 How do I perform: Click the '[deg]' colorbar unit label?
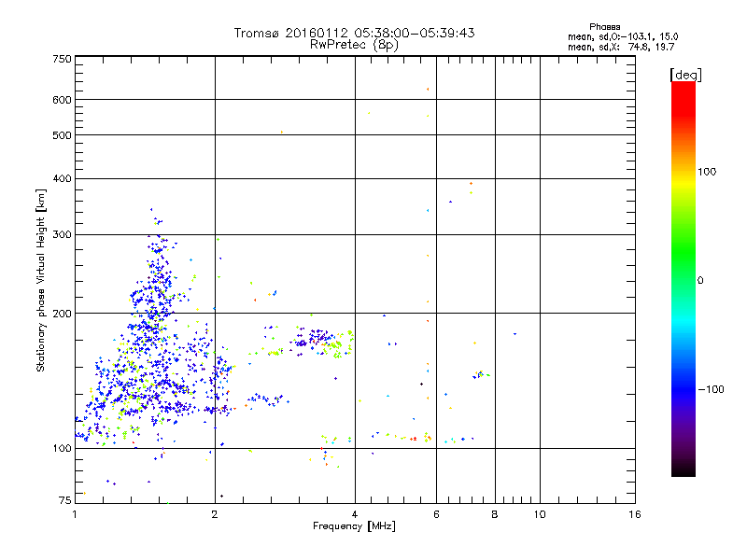click(685, 75)
